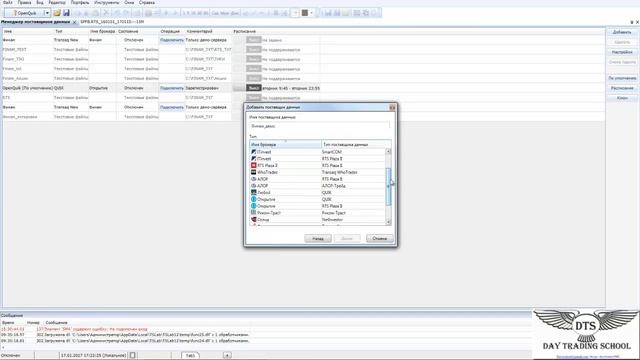The height and width of the screenshot is (360, 640).
Task: Open the Справка menu
Action: tap(147, 2)
